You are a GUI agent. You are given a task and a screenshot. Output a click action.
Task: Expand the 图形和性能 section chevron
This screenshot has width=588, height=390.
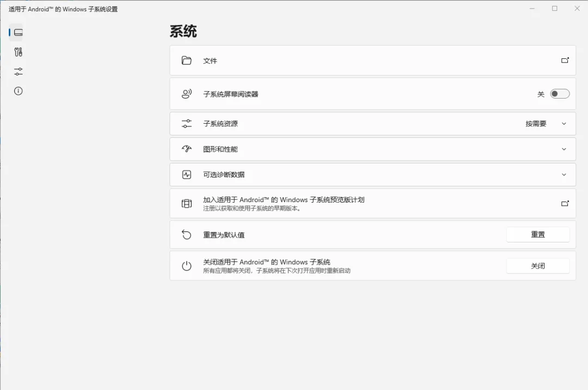tap(563, 149)
